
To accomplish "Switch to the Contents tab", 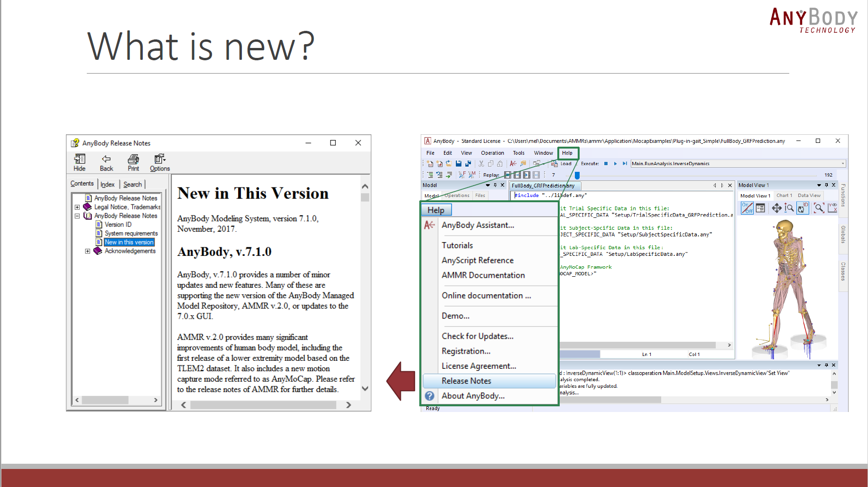I will (82, 184).
